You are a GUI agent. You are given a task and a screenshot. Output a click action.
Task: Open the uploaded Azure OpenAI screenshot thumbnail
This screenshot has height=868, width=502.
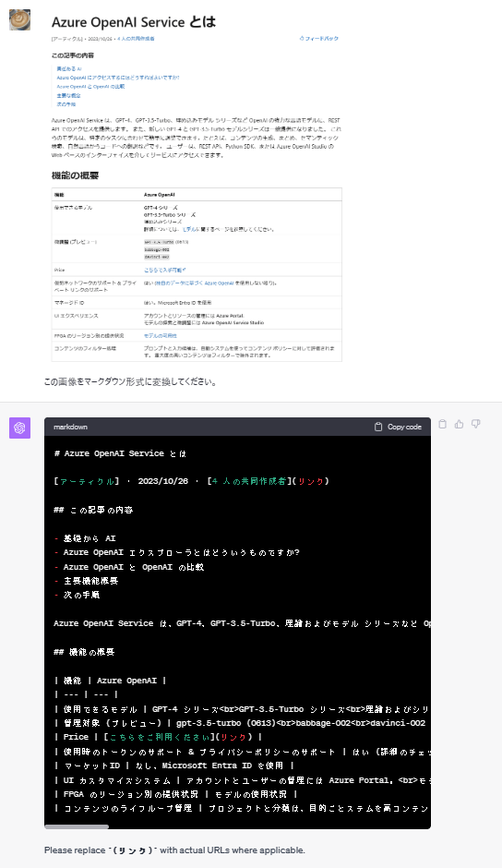point(197,188)
